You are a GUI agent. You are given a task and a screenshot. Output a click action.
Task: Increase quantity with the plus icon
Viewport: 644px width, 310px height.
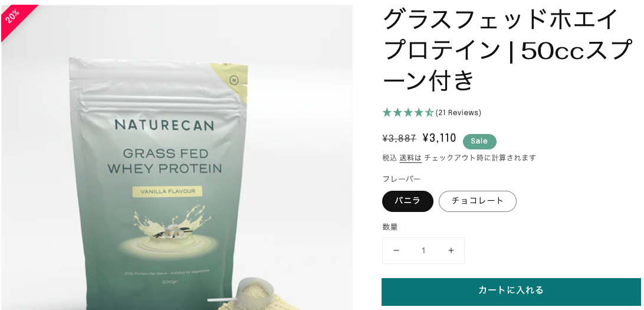click(x=451, y=250)
